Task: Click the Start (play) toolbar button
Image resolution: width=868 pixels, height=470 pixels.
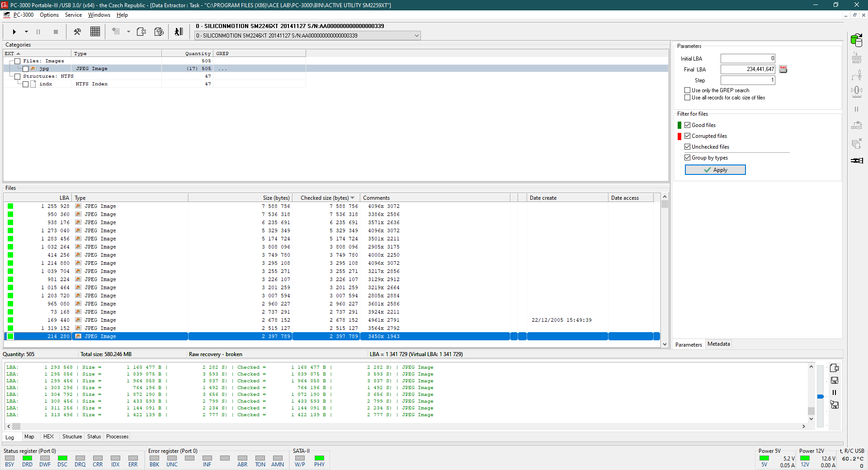Action: (14, 32)
